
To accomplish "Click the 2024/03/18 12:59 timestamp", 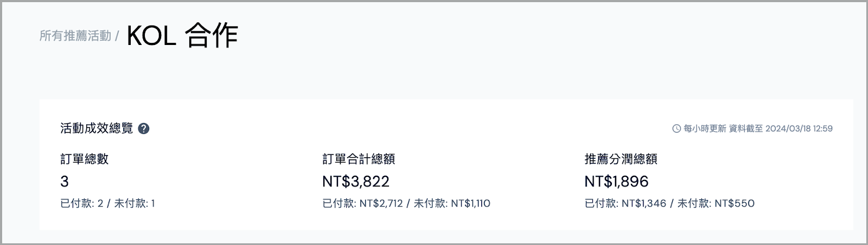I will (799, 128).
